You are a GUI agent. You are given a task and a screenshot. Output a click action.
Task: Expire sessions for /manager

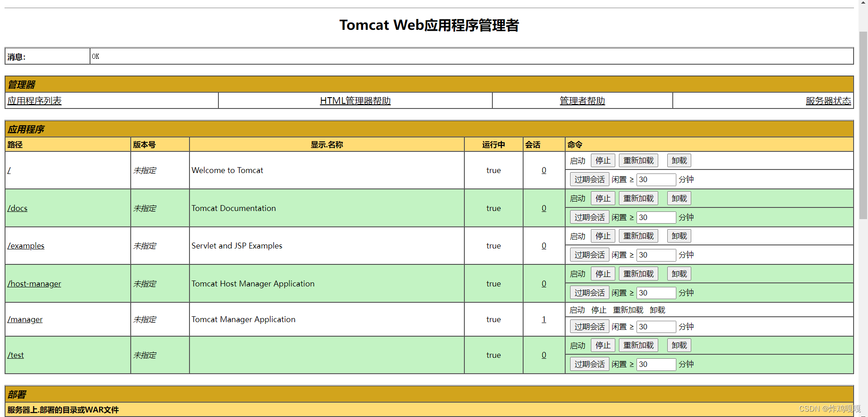[x=590, y=327]
